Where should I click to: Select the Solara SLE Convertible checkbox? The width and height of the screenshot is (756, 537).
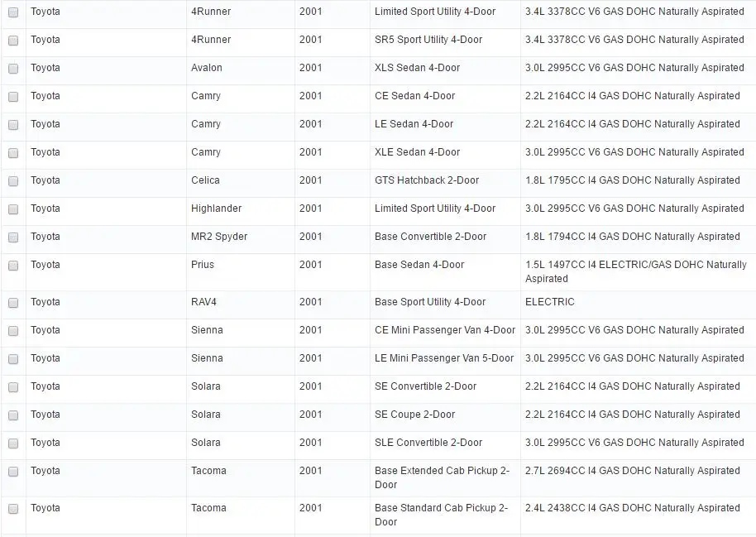coord(13,443)
